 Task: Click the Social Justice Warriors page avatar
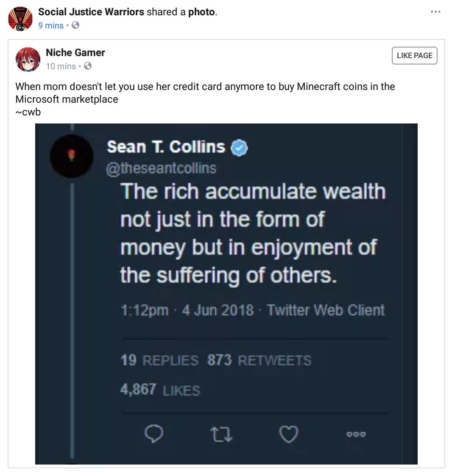[x=20, y=18]
